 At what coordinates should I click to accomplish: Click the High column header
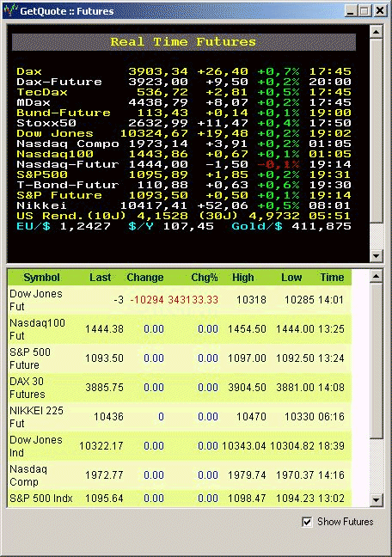(243, 278)
